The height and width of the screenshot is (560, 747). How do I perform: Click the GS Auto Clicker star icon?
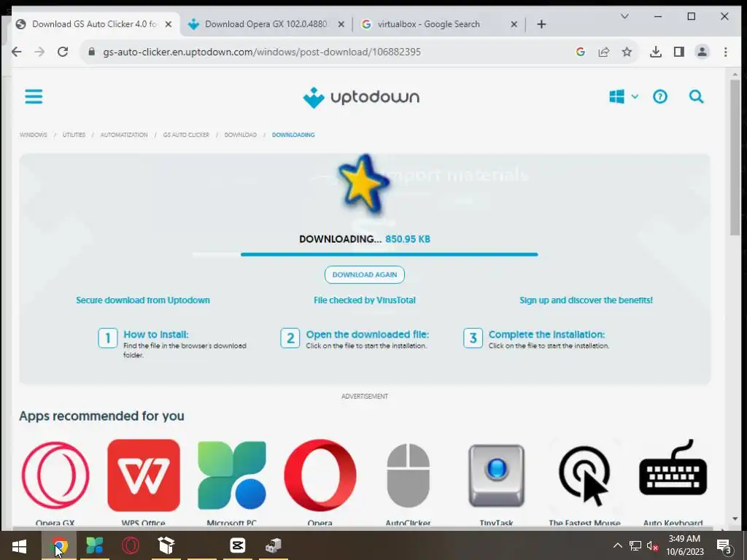(x=363, y=184)
